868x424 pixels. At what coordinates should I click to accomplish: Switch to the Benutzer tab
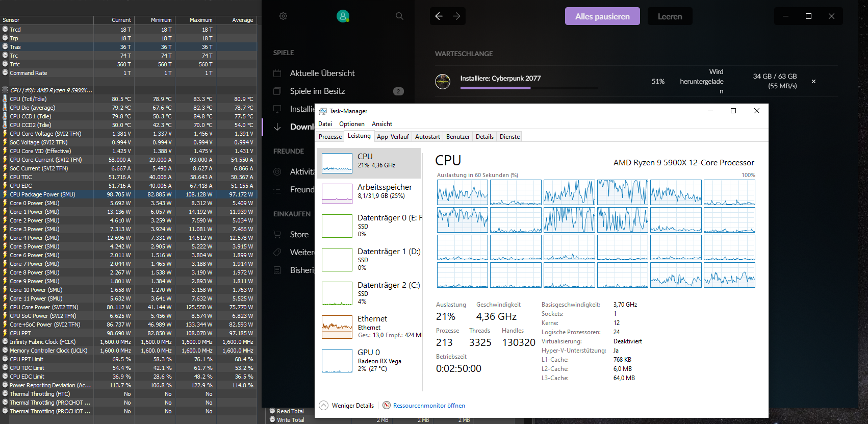(458, 137)
